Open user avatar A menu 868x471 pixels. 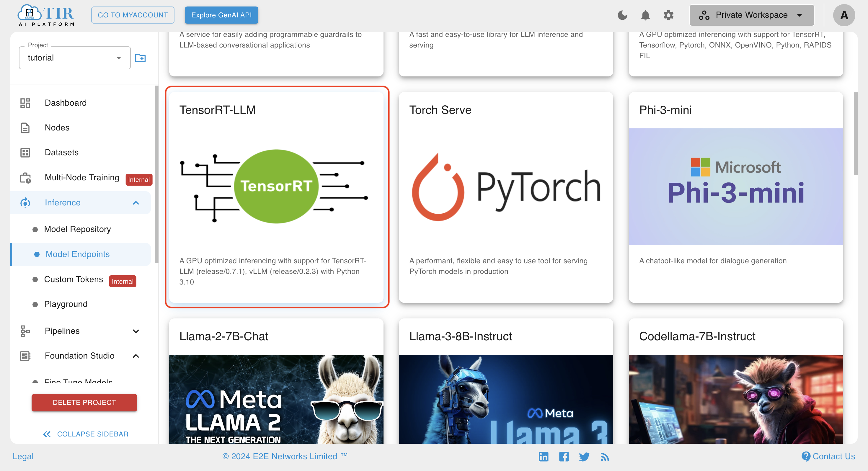point(844,15)
